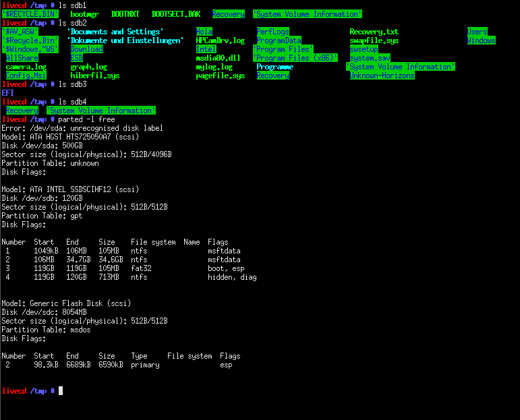The image size is (520, 420).
Task: Click the '$AV_ASW' directory name
Action: click(20, 32)
